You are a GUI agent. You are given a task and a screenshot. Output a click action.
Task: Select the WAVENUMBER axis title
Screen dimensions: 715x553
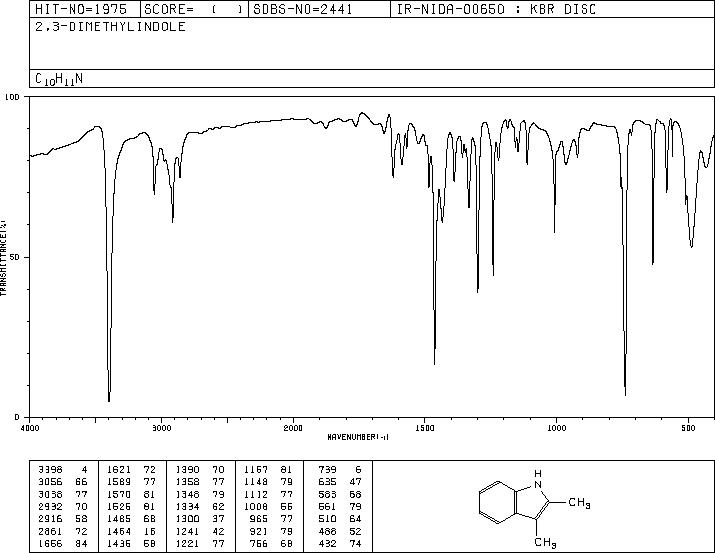[x=358, y=437]
